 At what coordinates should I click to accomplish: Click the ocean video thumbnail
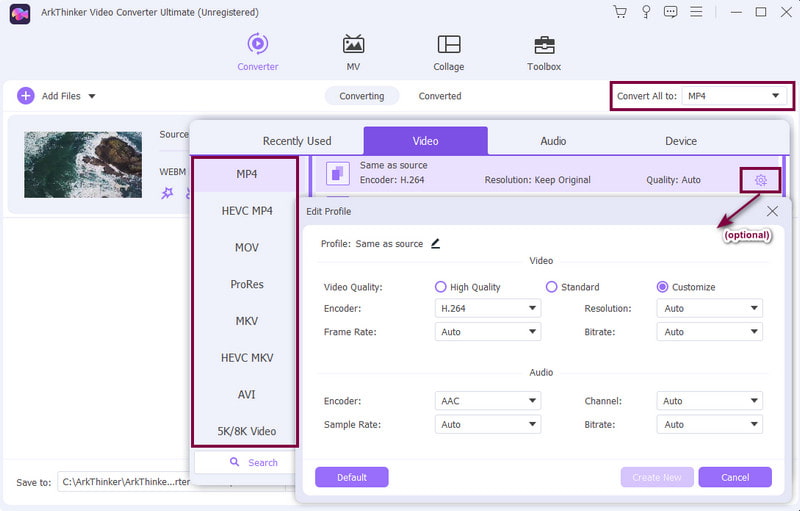coord(83,164)
